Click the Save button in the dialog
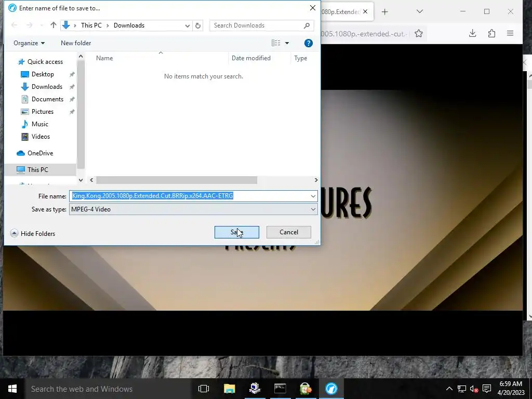 click(236, 232)
